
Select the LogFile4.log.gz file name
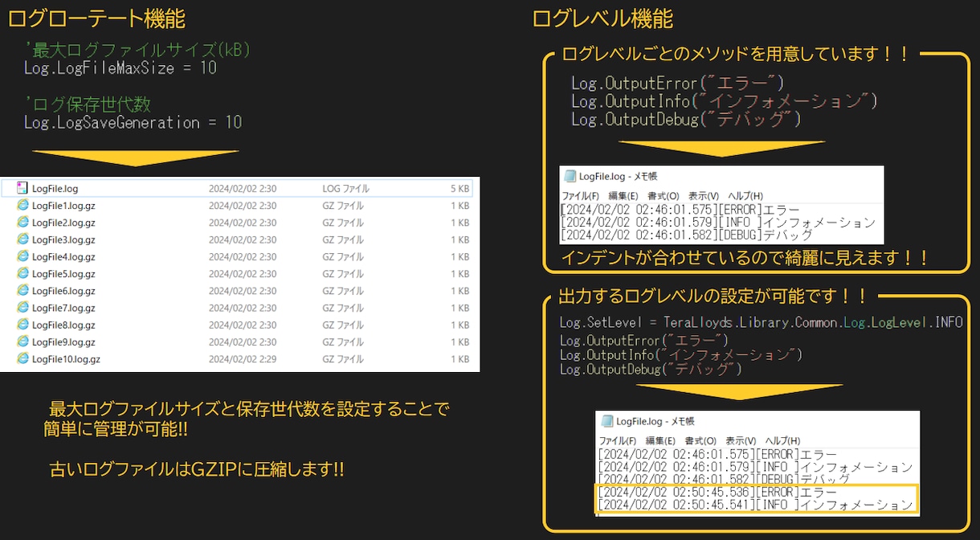(x=63, y=257)
